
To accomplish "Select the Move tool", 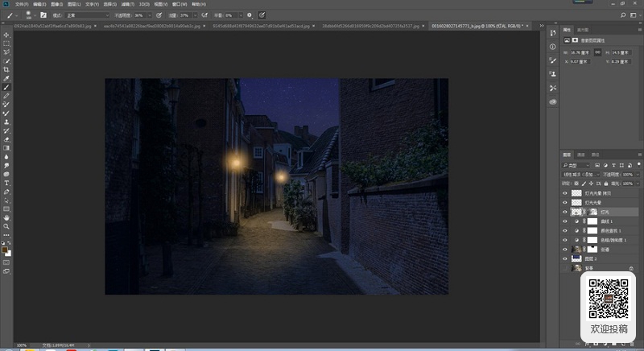I will [x=6, y=35].
